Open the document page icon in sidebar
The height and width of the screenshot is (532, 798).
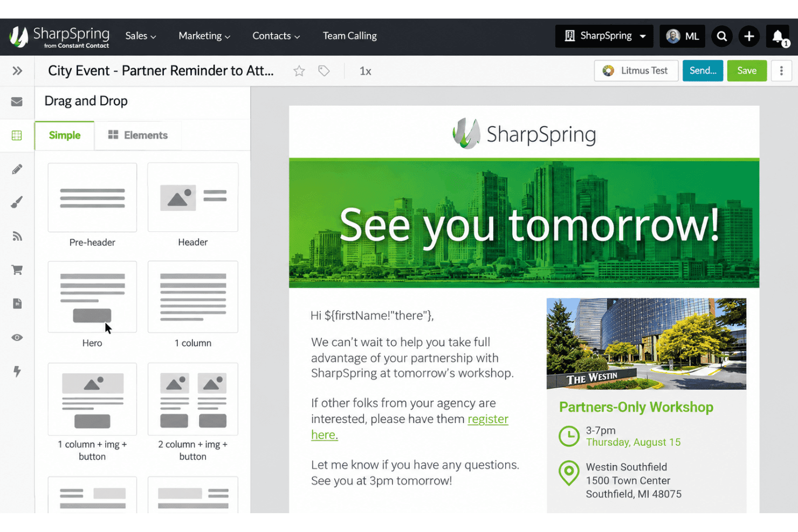pos(17,303)
